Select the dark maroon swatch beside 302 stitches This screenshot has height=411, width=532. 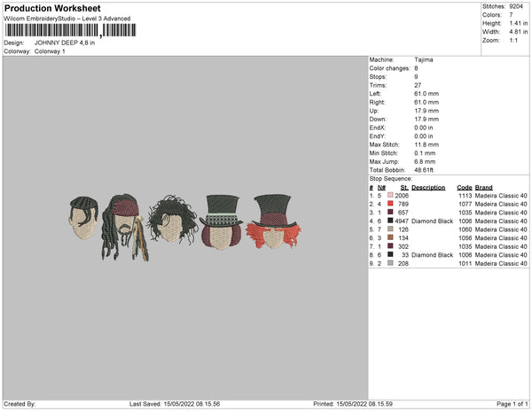(390, 246)
